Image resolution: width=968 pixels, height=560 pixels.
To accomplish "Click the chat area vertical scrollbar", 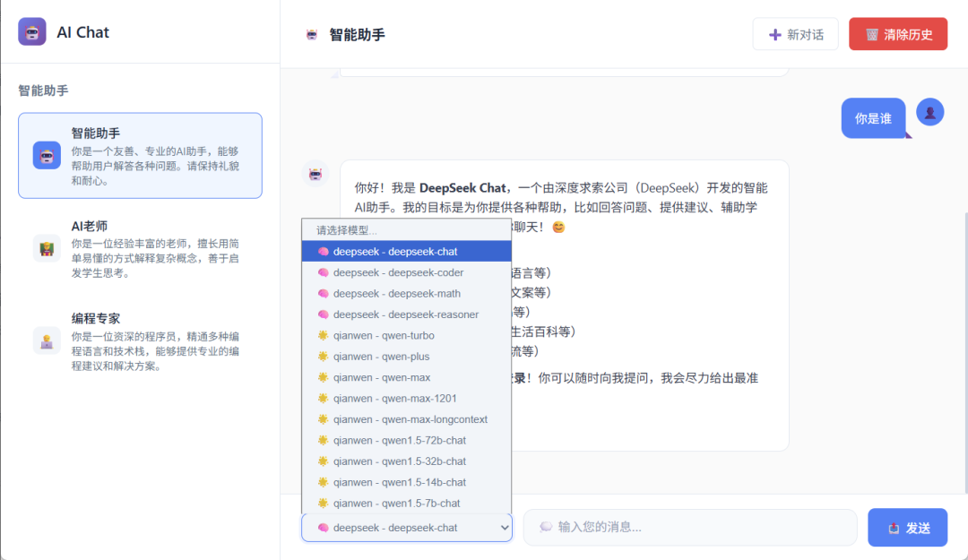I will 965,352.
